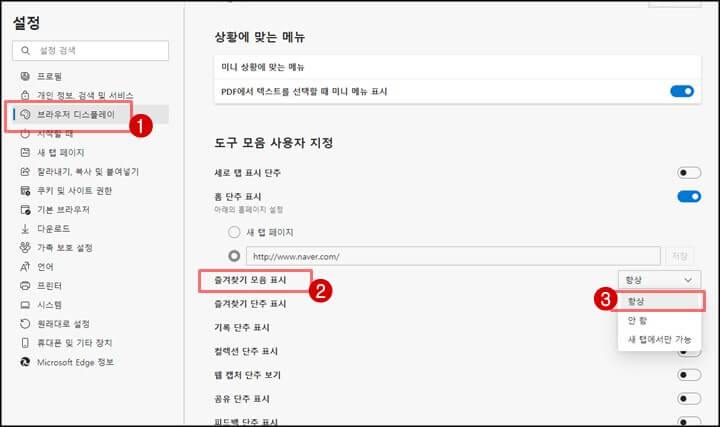Open 언어 settings icon
This screenshot has width=720, height=427.
click(25, 267)
